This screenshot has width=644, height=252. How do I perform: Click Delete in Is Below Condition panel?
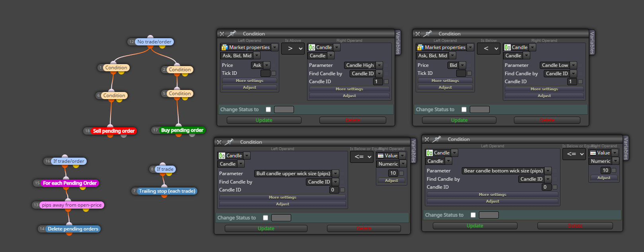(547, 120)
